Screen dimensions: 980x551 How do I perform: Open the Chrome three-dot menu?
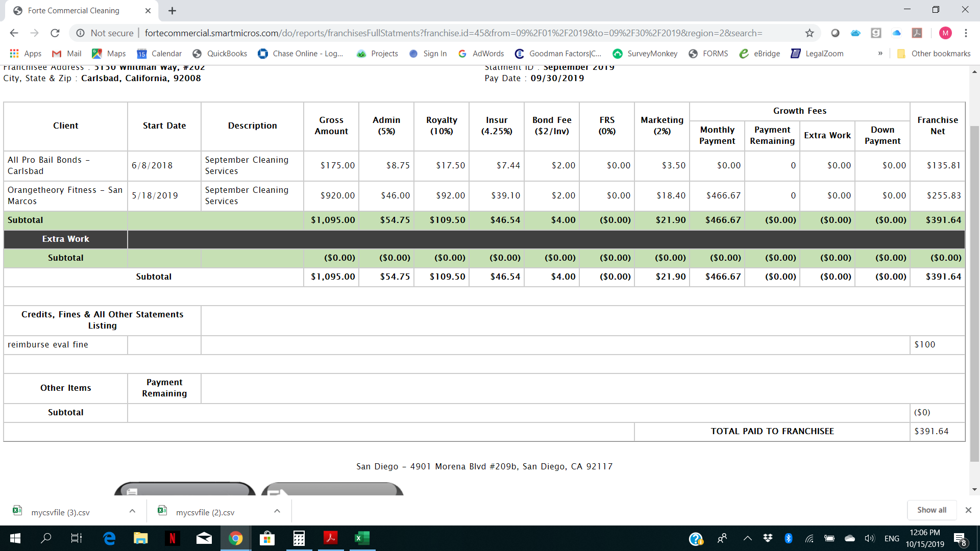(966, 33)
